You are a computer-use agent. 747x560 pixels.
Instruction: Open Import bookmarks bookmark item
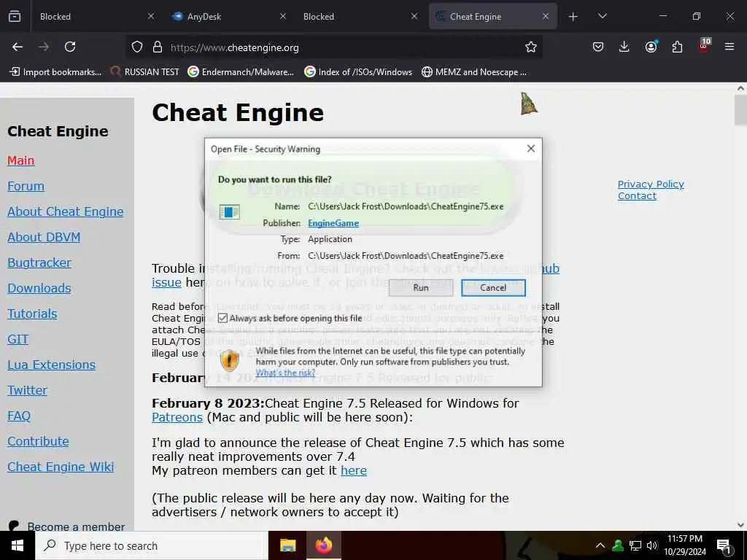(x=55, y=72)
